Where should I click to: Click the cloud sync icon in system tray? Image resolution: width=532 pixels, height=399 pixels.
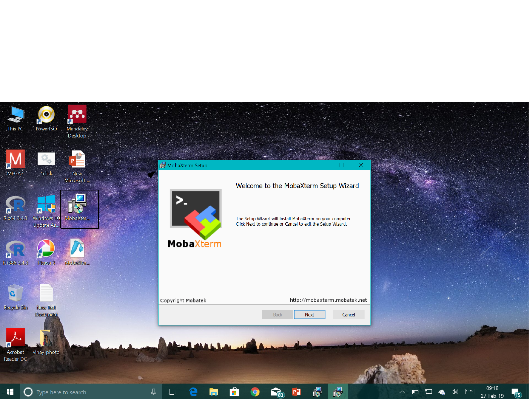(442, 392)
